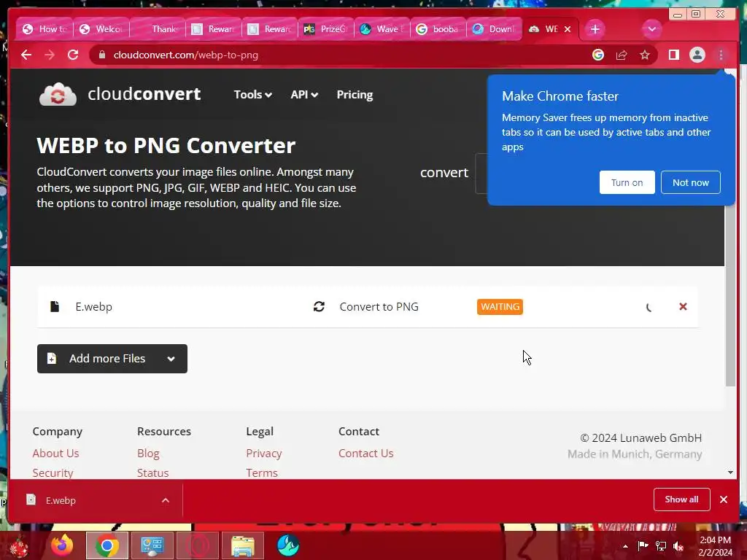
Task: Close the downloads bar
Action: click(724, 499)
